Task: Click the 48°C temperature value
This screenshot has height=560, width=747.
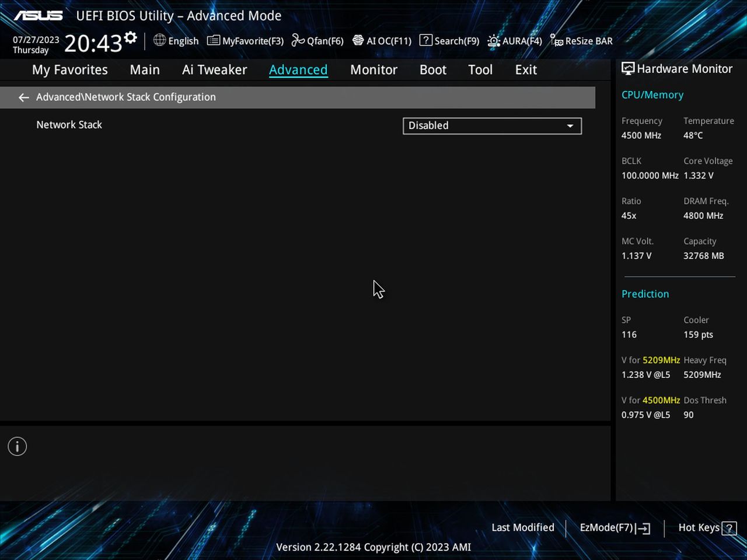Action: point(693,135)
